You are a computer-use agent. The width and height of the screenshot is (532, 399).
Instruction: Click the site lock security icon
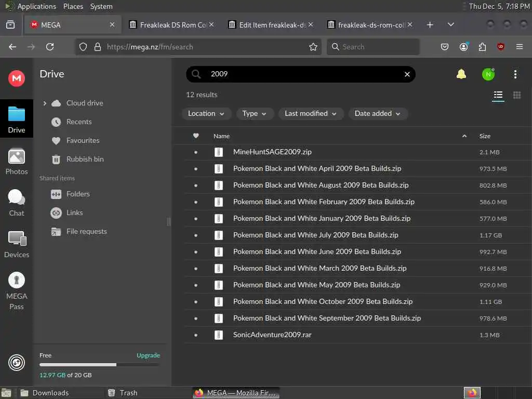97,47
